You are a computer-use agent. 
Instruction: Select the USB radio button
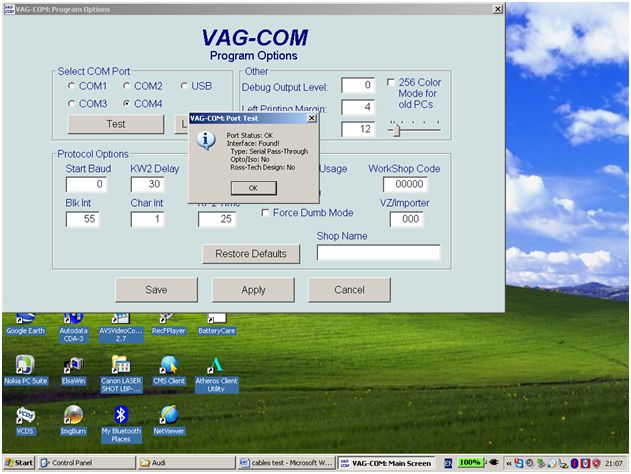point(184,86)
